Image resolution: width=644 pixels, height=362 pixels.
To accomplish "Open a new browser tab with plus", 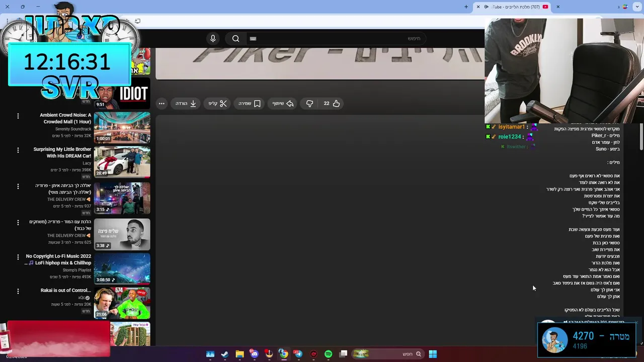I will point(466,7).
